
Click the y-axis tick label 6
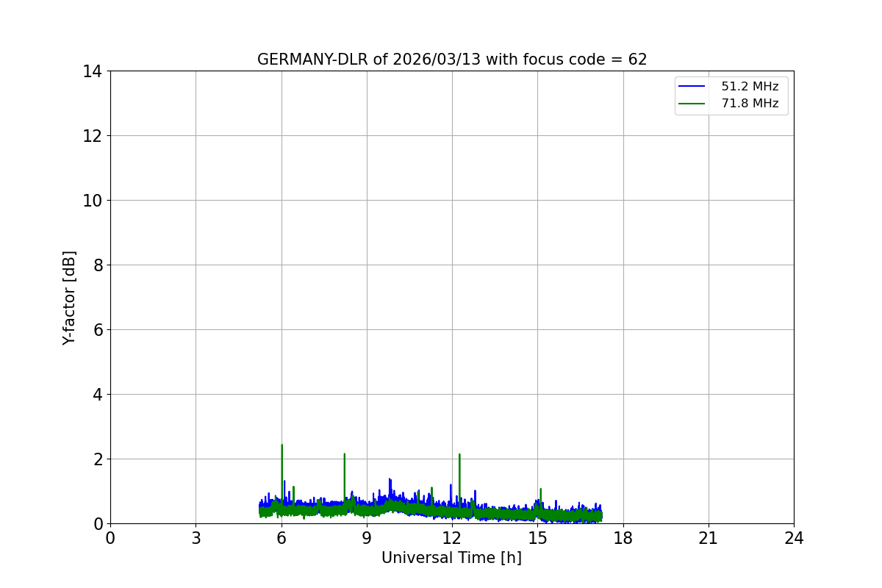click(x=97, y=330)
